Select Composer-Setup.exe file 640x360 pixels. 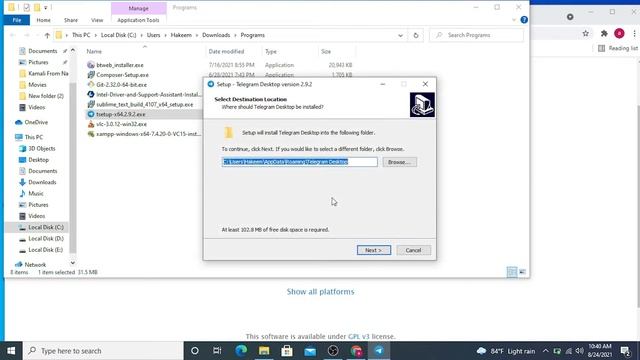[122, 75]
